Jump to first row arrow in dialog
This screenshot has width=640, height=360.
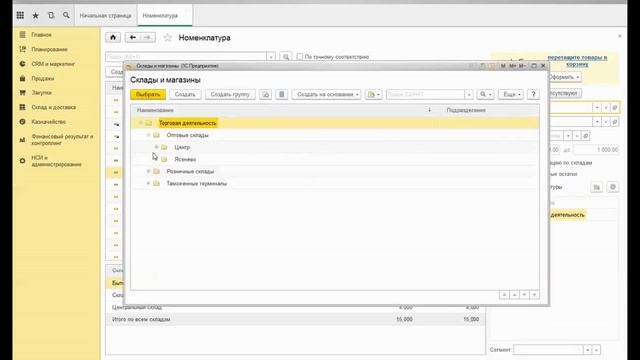pos(504,295)
